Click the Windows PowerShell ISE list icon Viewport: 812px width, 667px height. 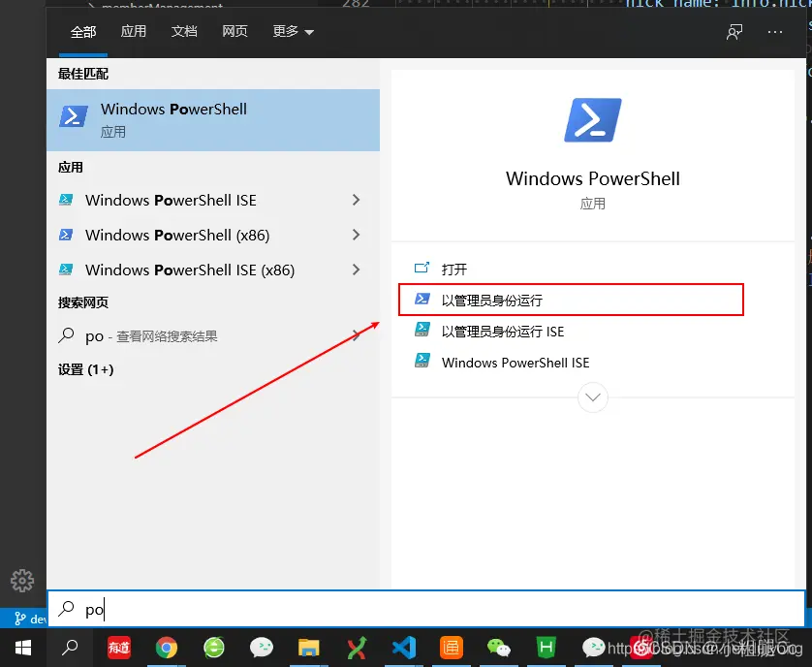point(66,200)
